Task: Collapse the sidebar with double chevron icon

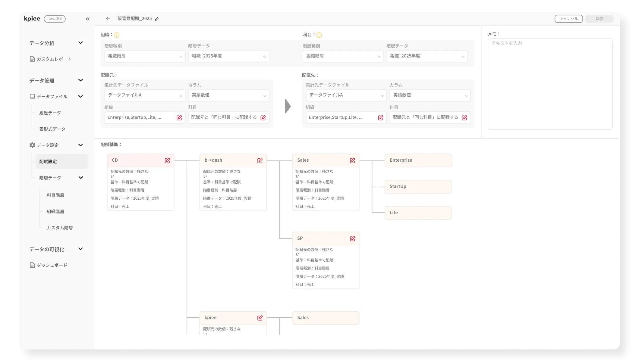Action: pyautogui.click(x=87, y=19)
